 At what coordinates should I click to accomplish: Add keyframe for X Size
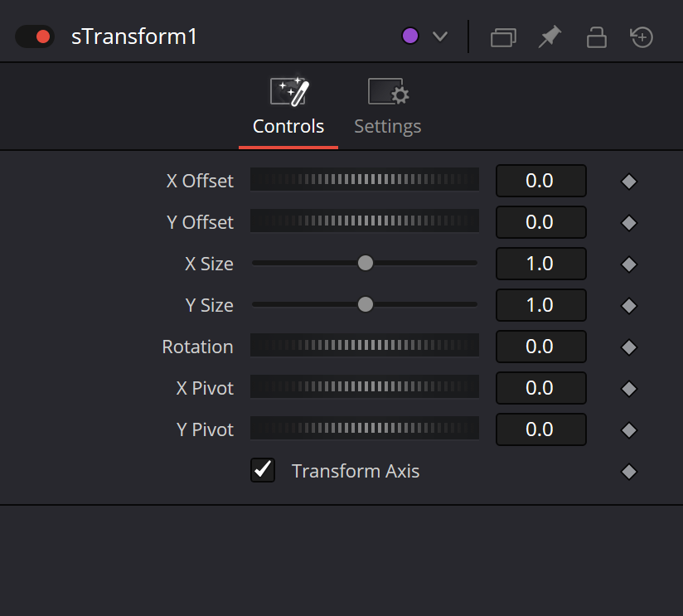coord(628,264)
